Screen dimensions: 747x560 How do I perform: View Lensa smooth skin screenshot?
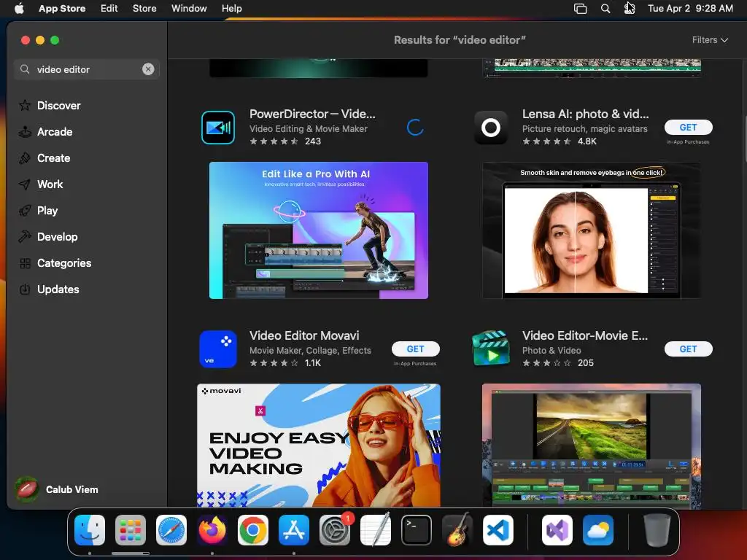(592, 230)
